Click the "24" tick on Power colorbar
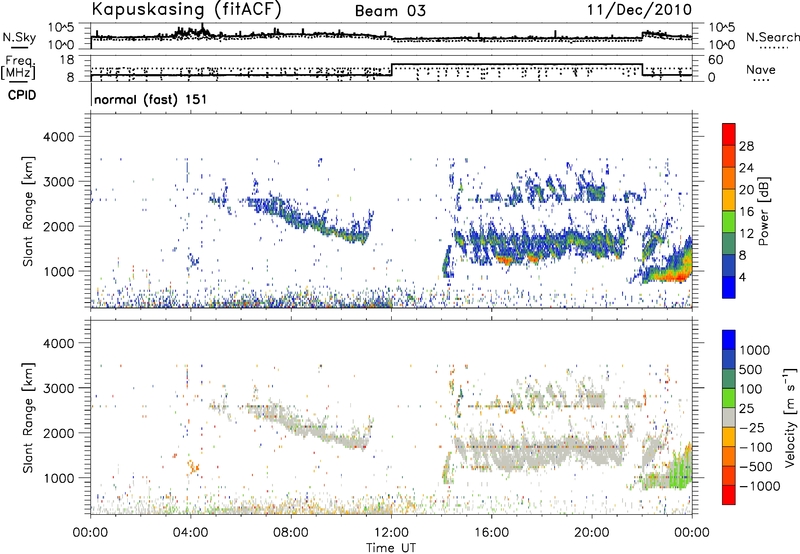 [x=746, y=168]
